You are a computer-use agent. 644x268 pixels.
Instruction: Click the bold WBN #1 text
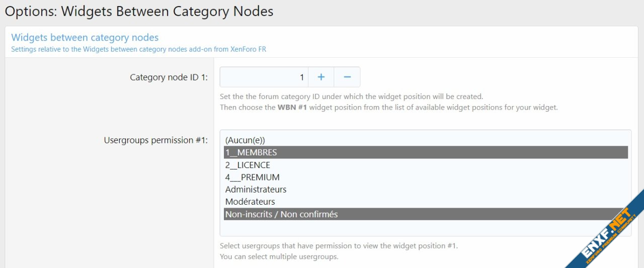(x=292, y=108)
